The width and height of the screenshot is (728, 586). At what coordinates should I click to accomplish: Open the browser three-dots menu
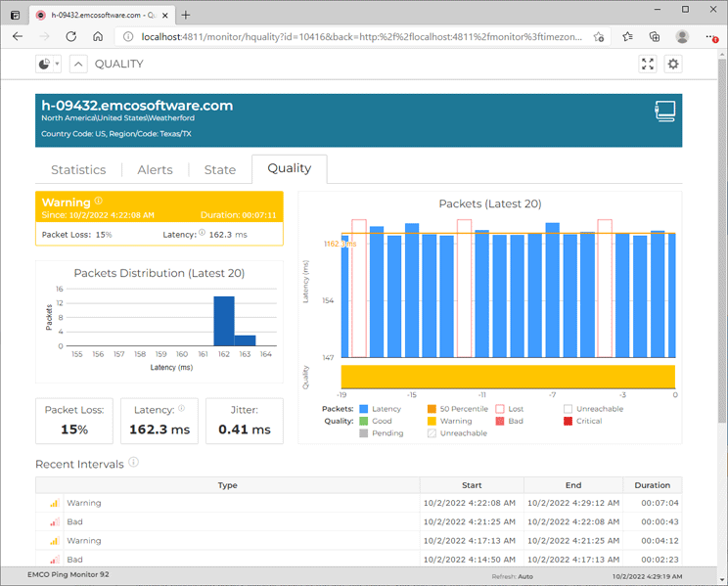coord(711,36)
